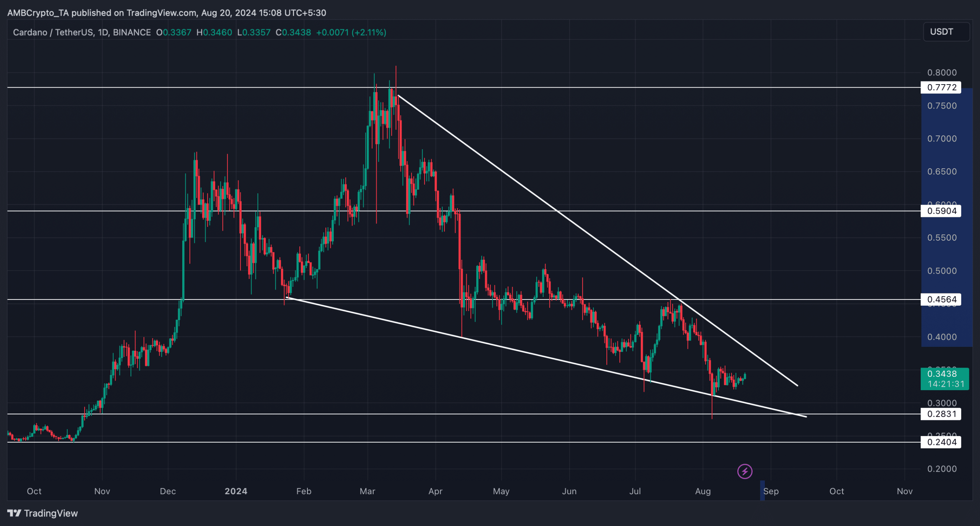The width and height of the screenshot is (980, 526).
Task: Click the 0.4564 price level label
Action: [x=941, y=300]
